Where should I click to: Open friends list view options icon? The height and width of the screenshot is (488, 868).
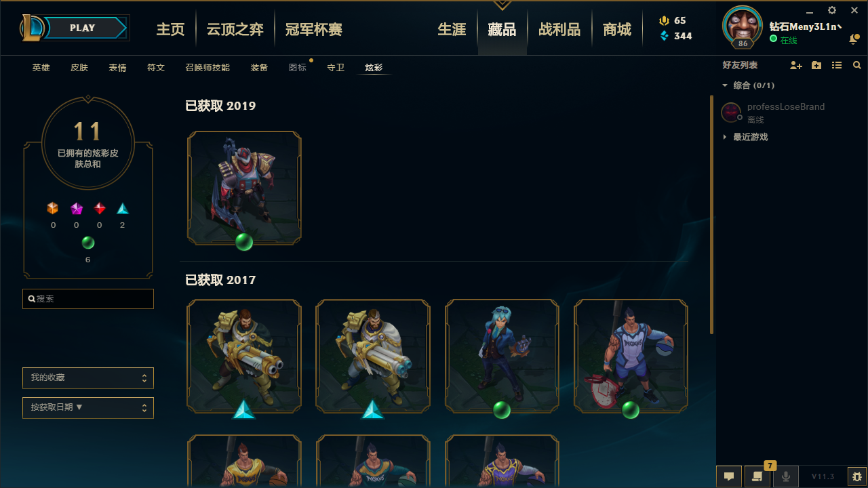point(837,65)
